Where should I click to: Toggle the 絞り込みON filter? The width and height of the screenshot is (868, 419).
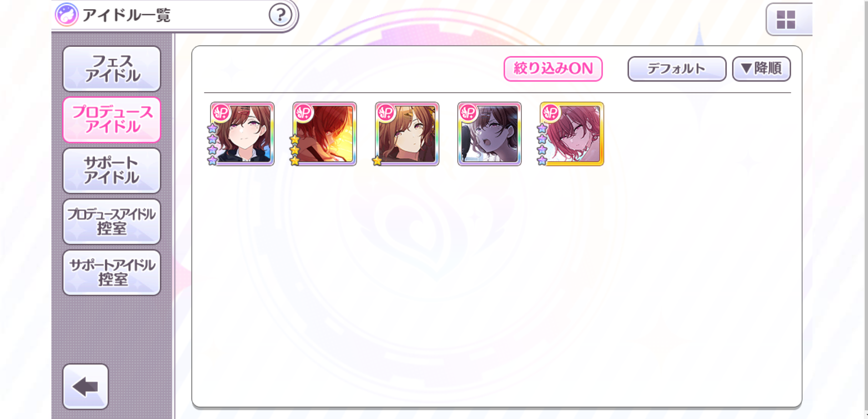[x=553, y=69]
